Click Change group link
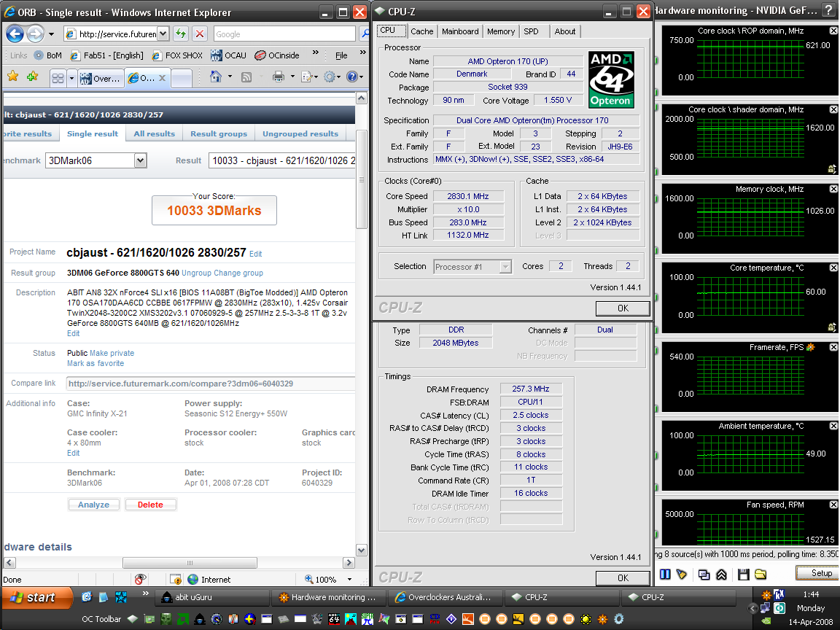 pyautogui.click(x=238, y=273)
